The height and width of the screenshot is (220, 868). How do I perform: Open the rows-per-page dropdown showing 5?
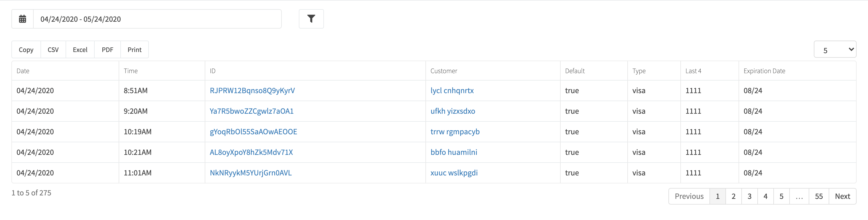click(x=835, y=50)
